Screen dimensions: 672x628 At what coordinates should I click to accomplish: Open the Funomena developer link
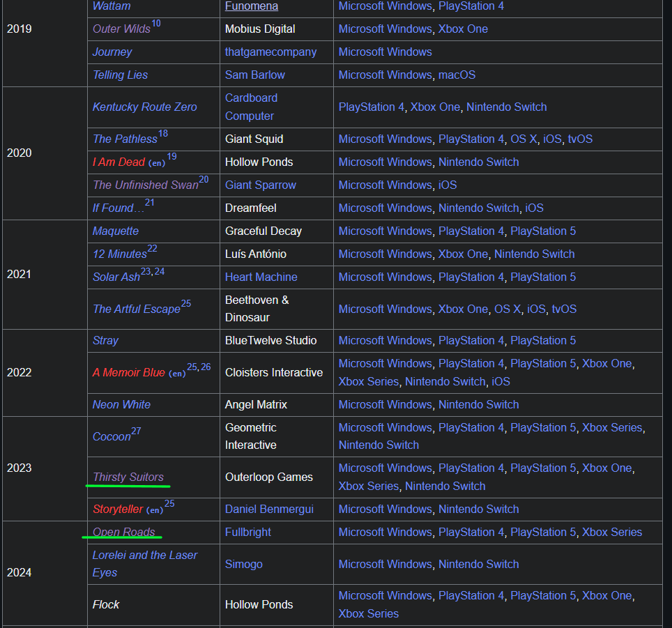[252, 6]
